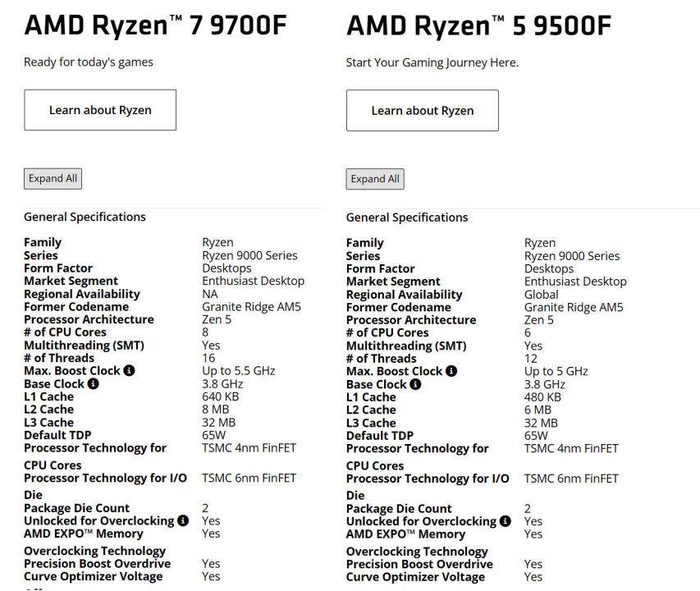Open the AMD Ryzen 7 9700F title link
Screen dimensions: 700x591
(x=155, y=25)
